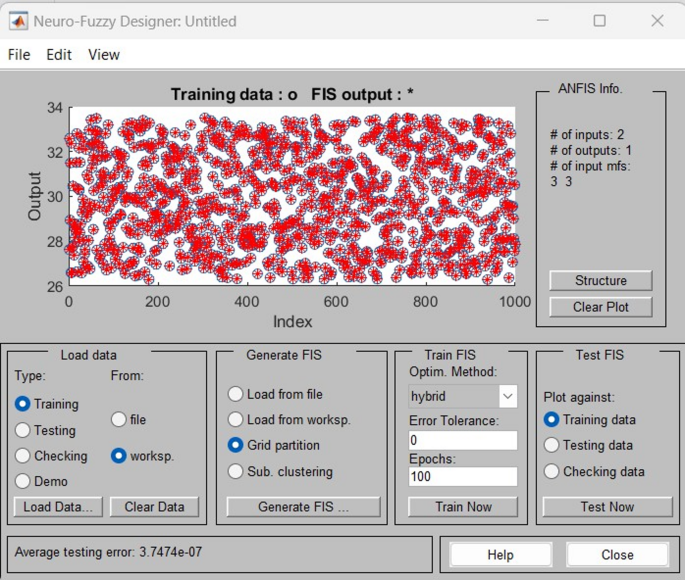Choose Demo data type option
This screenshot has width=685, height=580.
(23, 482)
